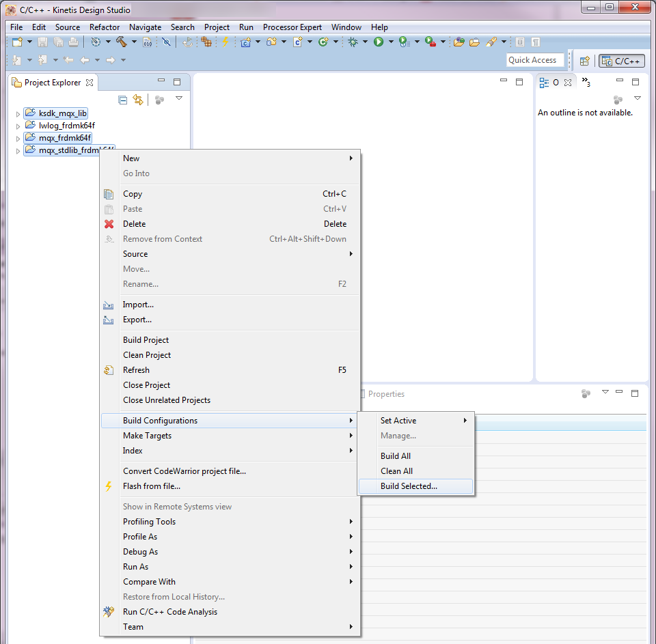Image resolution: width=656 pixels, height=644 pixels.
Task: Click the Profile run icon
Action: coord(404,42)
